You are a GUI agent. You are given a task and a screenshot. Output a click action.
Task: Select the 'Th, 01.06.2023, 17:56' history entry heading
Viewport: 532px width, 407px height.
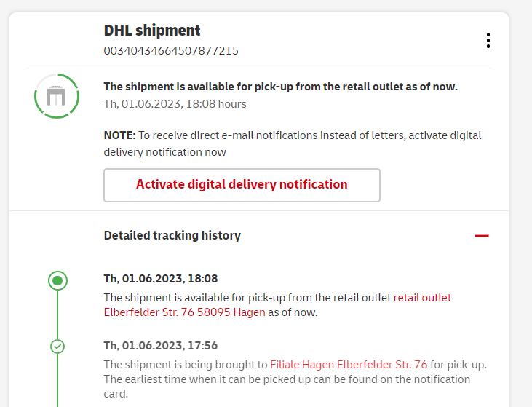[161, 346]
